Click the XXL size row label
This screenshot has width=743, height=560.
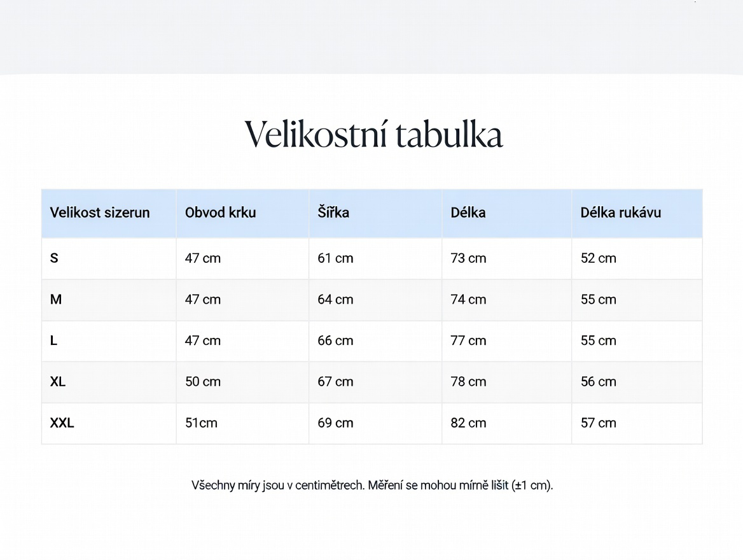coord(62,423)
